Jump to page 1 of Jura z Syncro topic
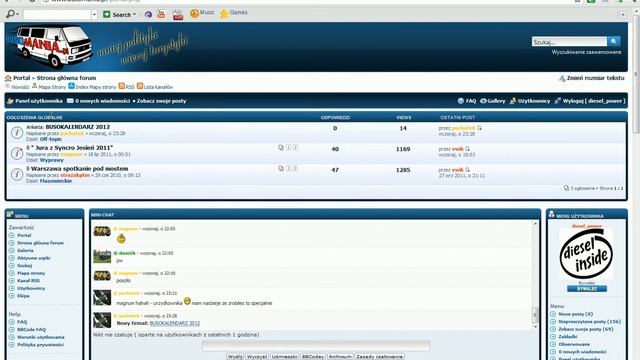Screen dimensions: 640x360 point(288,147)
